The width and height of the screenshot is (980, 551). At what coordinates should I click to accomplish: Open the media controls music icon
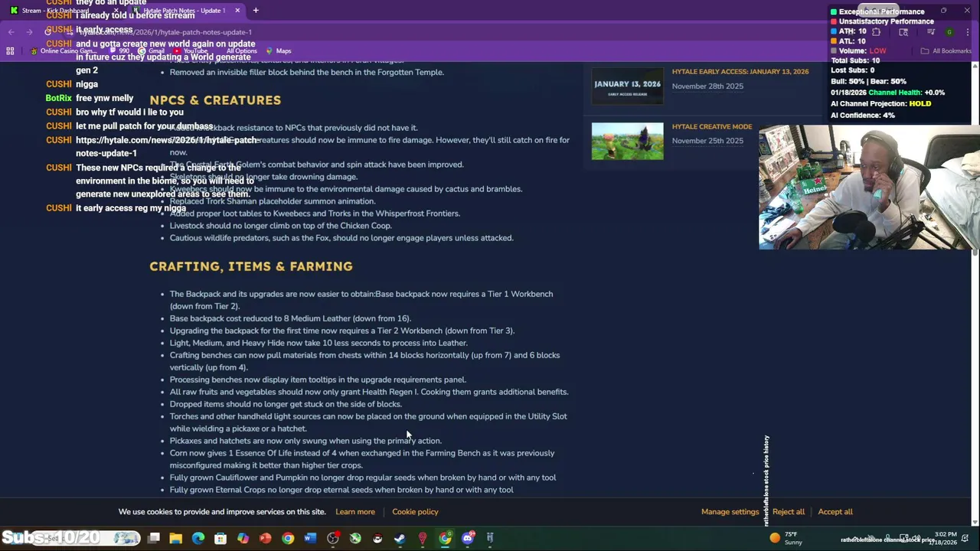(x=931, y=32)
